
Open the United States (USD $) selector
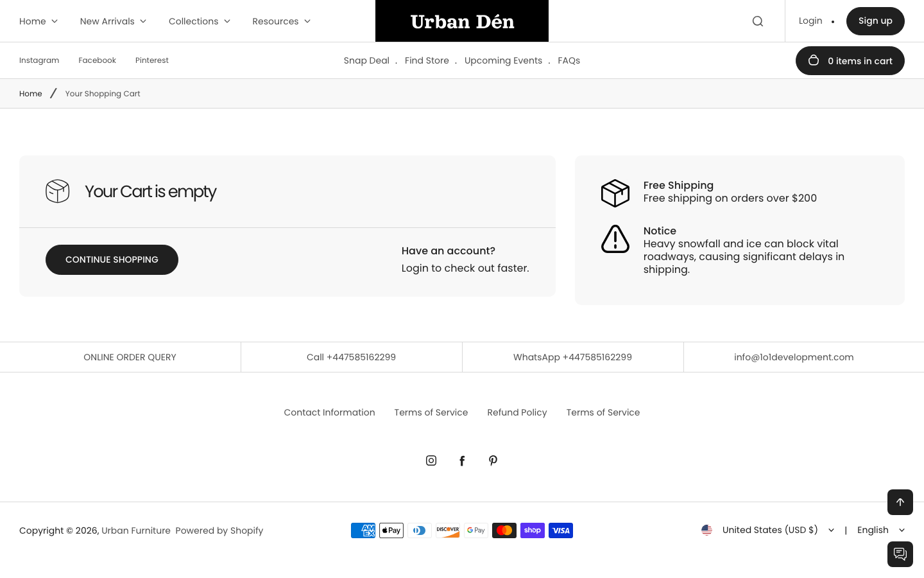coord(768,530)
